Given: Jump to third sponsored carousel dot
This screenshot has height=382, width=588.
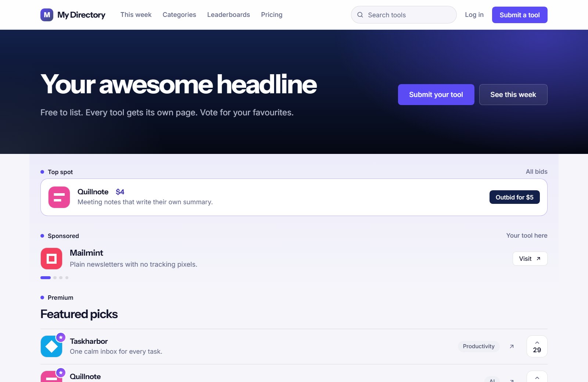Looking at the screenshot, I should [61, 278].
